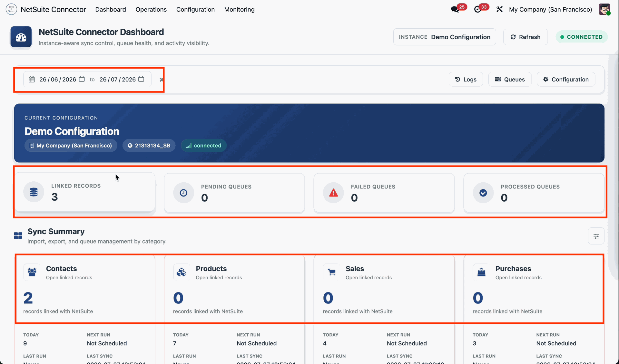Click the Sync Summary heading
The height and width of the screenshot is (364, 619).
(56, 231)
